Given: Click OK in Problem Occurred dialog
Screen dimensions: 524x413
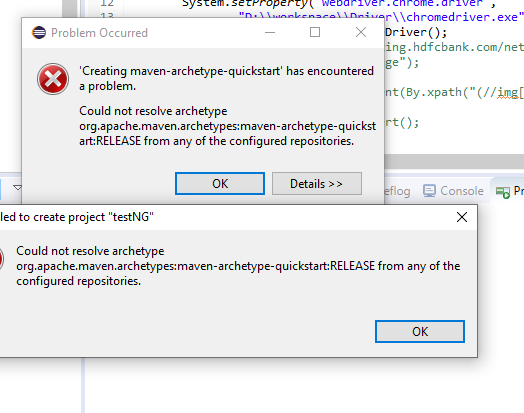Looking at the screenshot, I should tap(220, 183).
